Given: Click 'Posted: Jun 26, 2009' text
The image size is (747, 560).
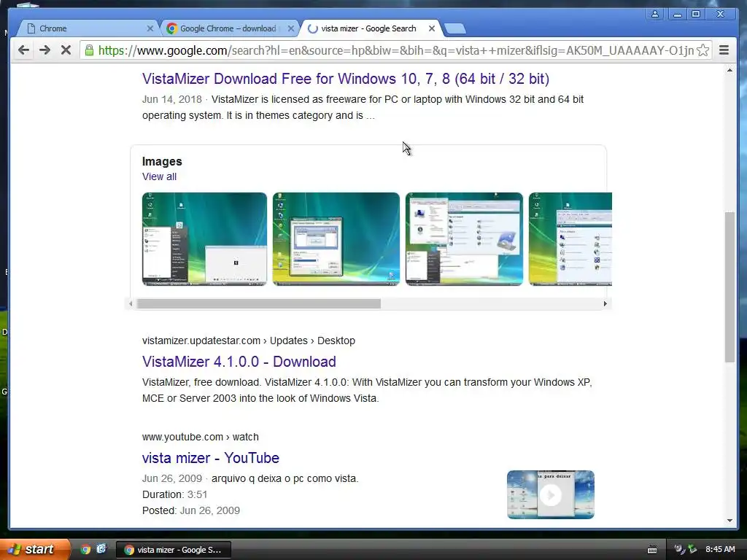Looking at the screenshot, I should coord(191,510).
